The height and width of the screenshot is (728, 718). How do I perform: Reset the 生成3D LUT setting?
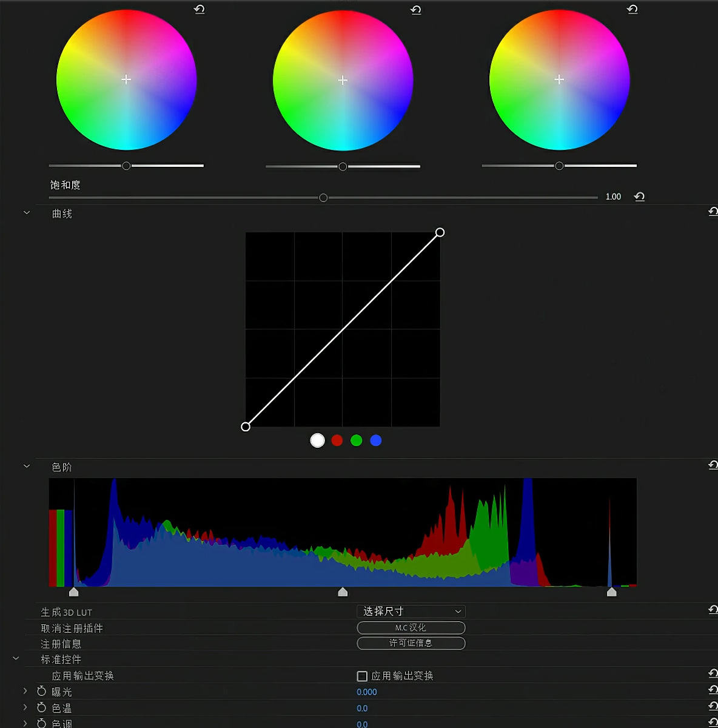click(713, 610)
